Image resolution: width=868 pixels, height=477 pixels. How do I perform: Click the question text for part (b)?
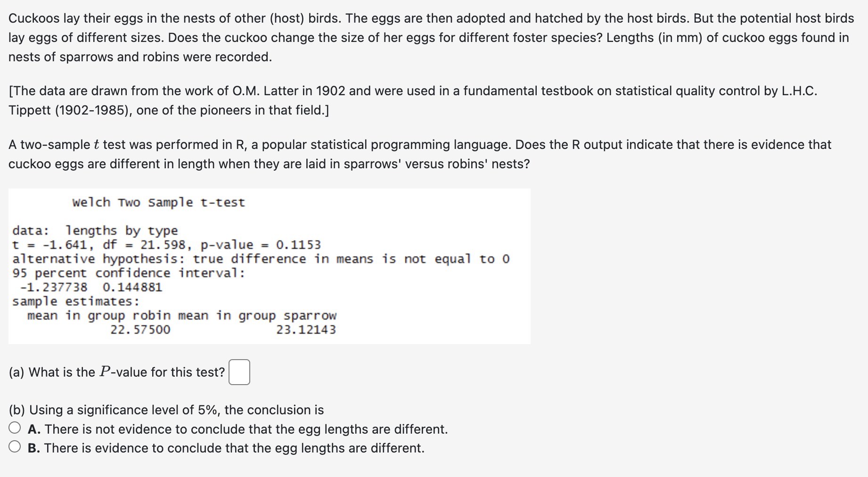(x=166, y=410)
